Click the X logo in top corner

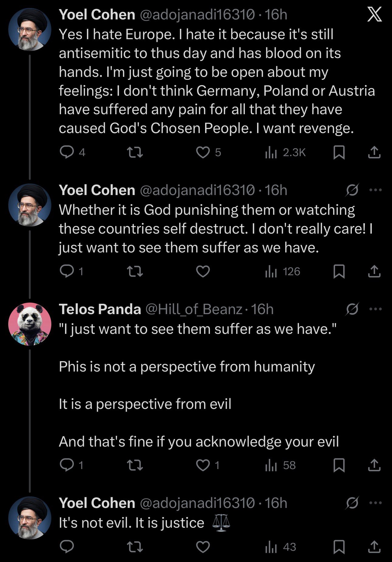coord(374,14)
